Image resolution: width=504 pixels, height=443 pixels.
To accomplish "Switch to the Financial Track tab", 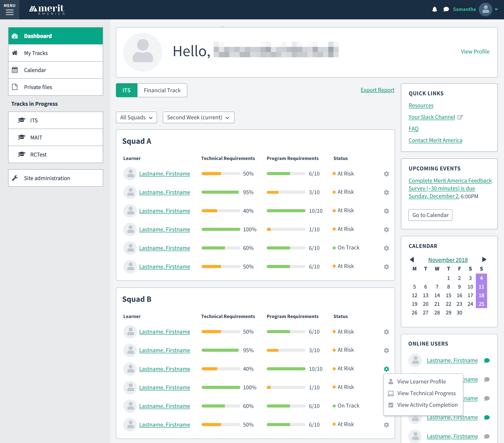I will coord(162,90).
